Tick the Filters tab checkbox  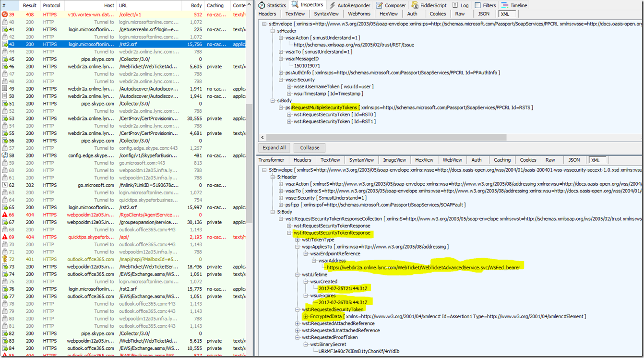(477, 5)
